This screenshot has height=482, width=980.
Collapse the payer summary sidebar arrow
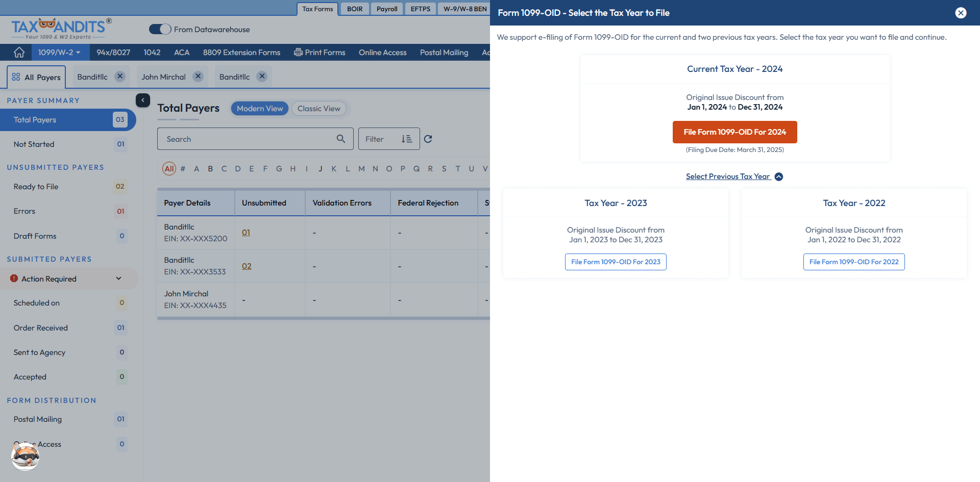tap(143, 100)
